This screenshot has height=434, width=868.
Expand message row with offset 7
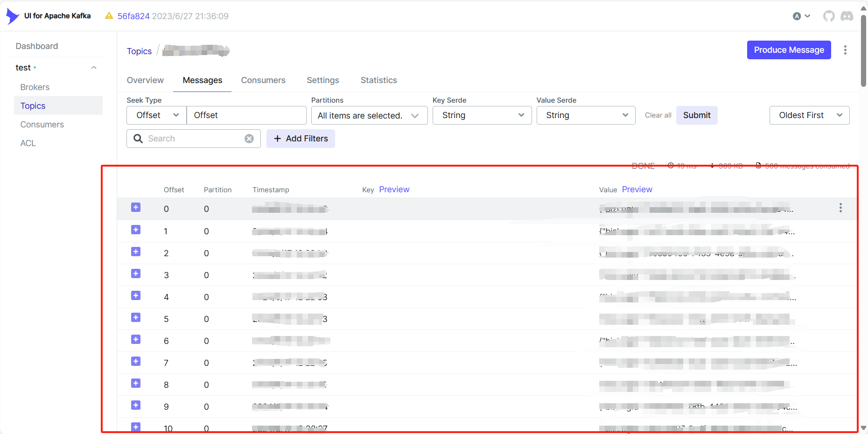(x=136, y=361)
